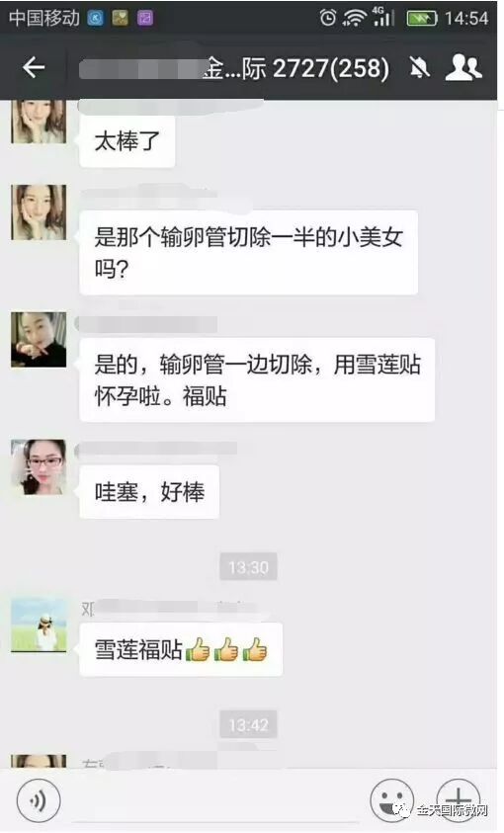504x833 pixels.
Task: Tap the muted bell notification icon
Action: tap(420, 67)
